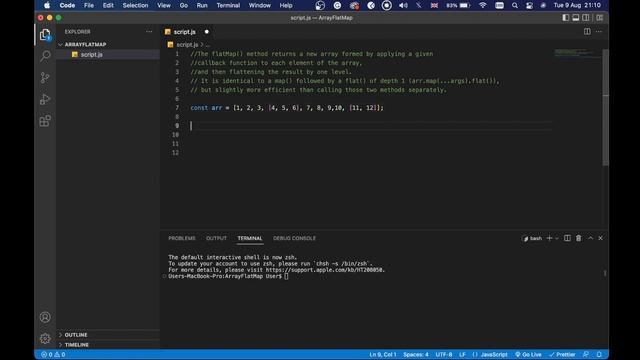The height and width of the screenshot is (360, 640).
Task: Open the Explorer view in activity bar
Action: point(45,35)
